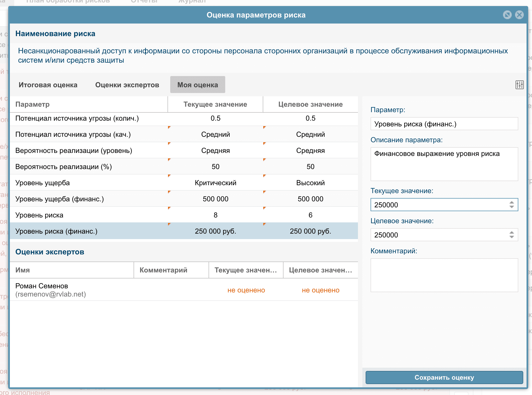
Task: Switch to Оценки экспертов tab
Action: (x=127, y=85)
